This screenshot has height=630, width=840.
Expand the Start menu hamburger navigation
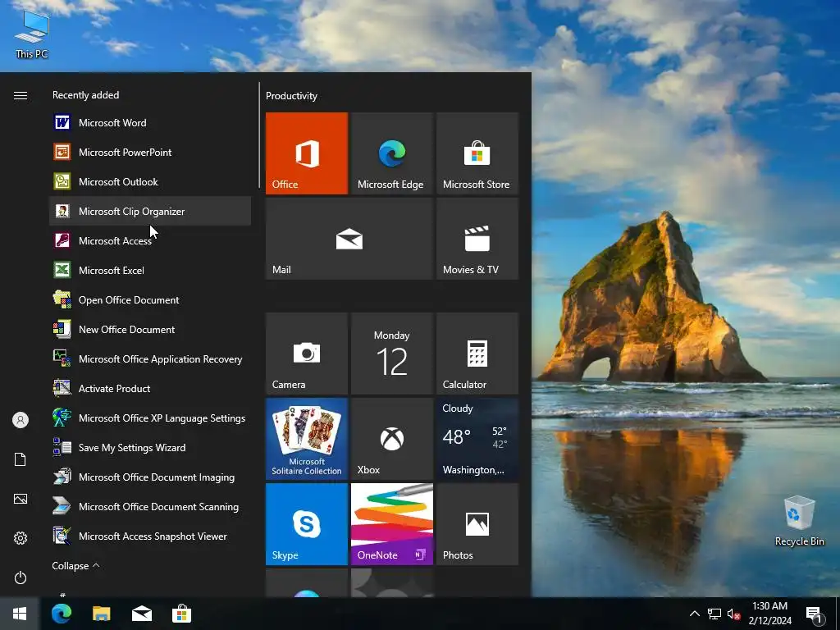click(x=21, y=95)
